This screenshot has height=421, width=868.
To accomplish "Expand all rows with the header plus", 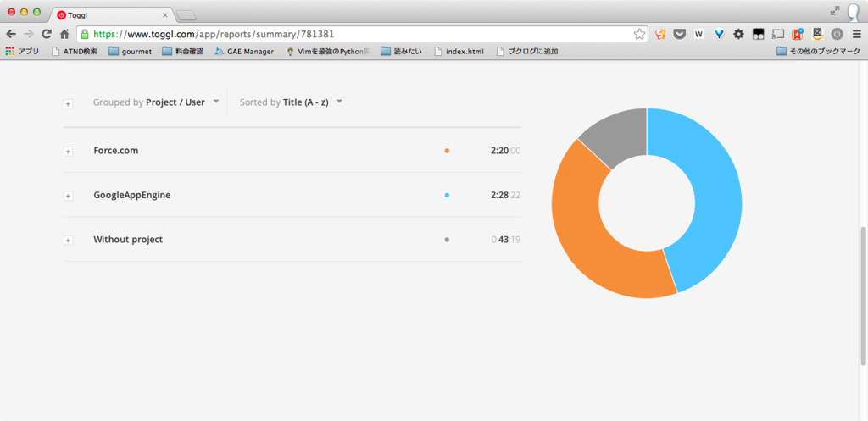I will click(68, 103).
